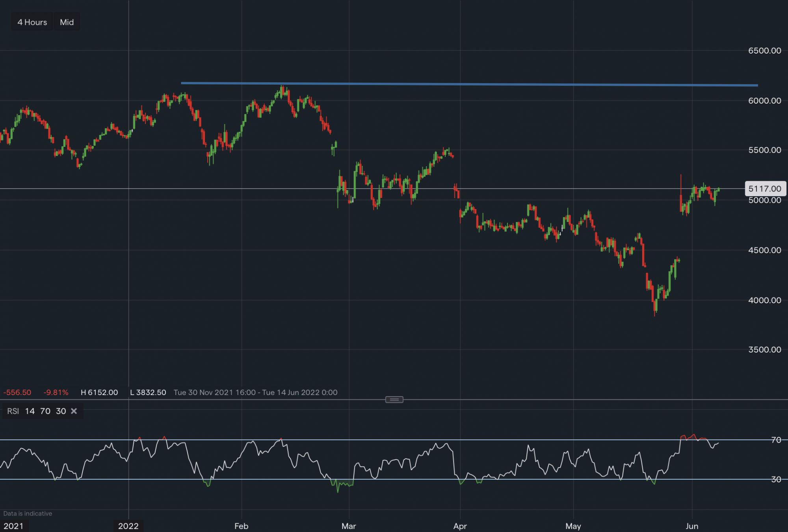788x532 pixels.
Task: Click the low value L 3832.50
Action: 149,392
